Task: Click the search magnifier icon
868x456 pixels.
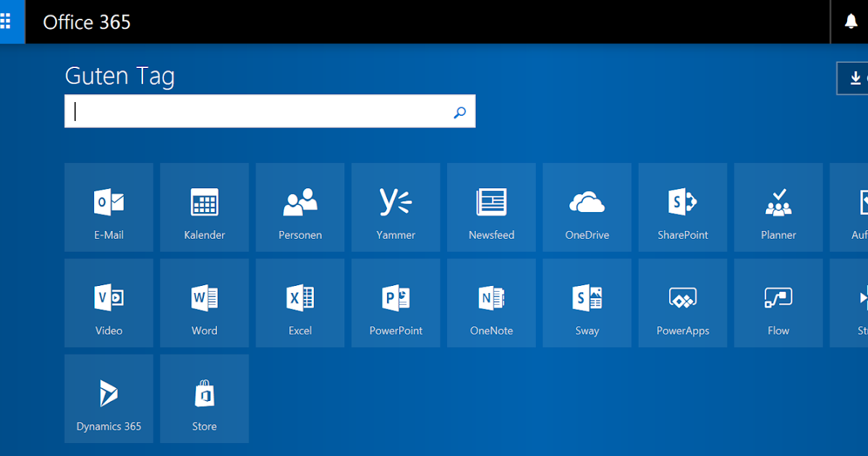Action: tap(459, 112)
